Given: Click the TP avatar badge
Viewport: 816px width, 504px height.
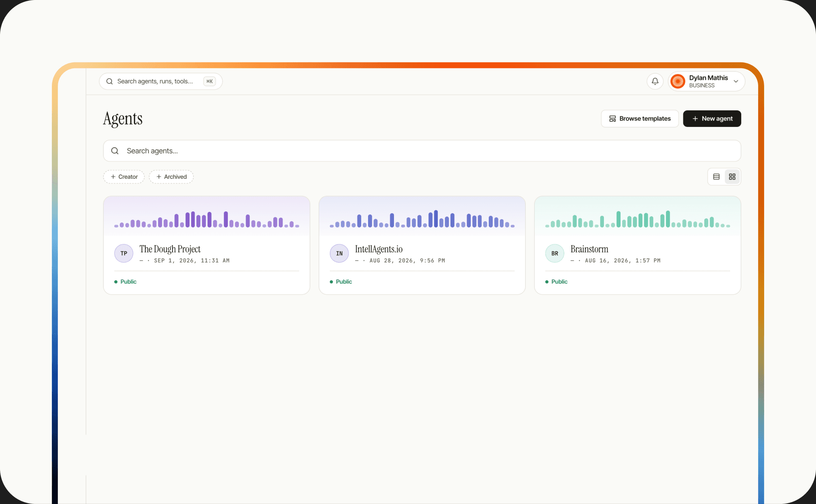Looking at the screenshot, I should point(124,253).
